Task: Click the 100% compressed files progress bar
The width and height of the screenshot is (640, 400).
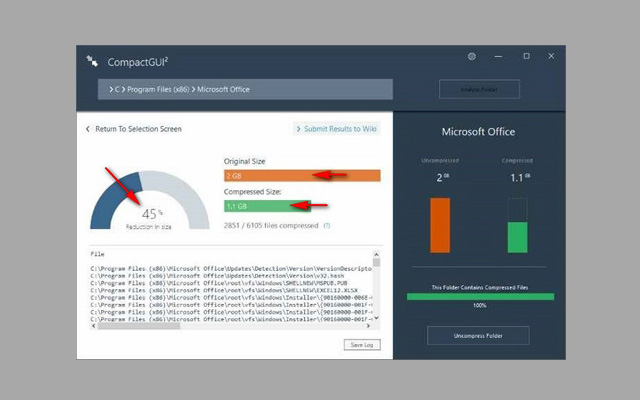Action: click(478, 296)
